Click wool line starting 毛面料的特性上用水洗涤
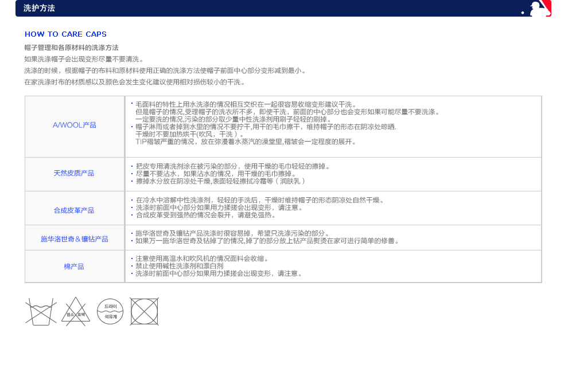The width and height of the screenshot is (568, 392). click(x=246, y=105)
